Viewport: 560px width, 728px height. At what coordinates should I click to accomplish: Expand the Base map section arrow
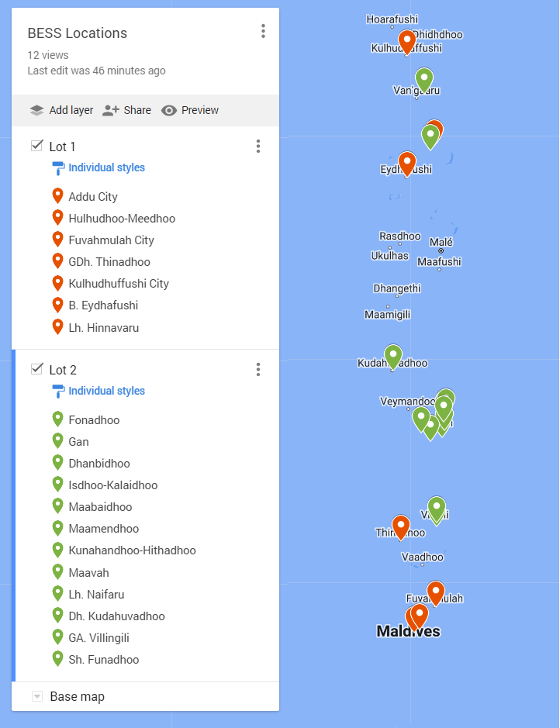pos(36,696)
